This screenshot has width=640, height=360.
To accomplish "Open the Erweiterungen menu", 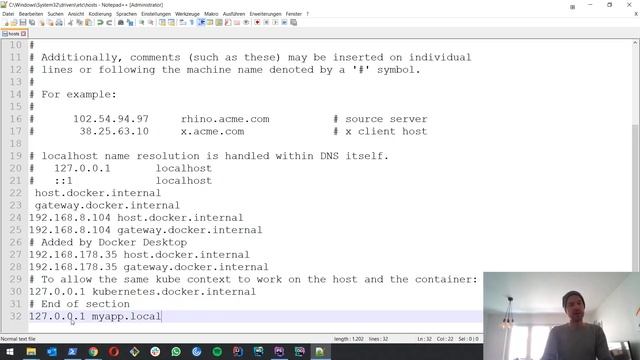I will click(265, 14).
